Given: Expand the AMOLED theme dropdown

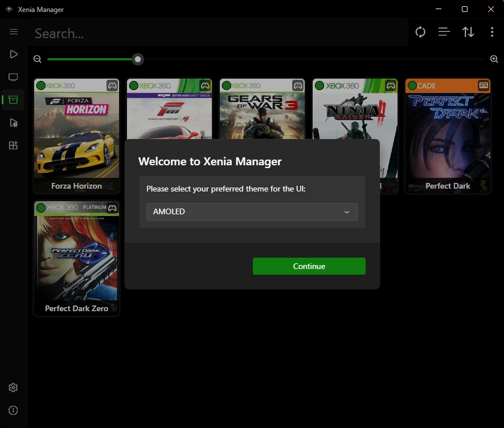Looking at the screenshot, I should point(252,212).
